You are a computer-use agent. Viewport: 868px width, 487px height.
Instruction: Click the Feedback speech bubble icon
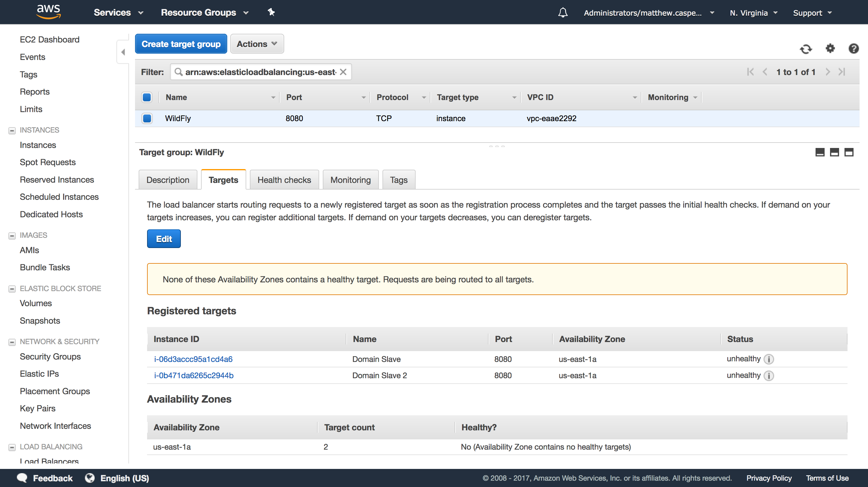coord(22,478)
